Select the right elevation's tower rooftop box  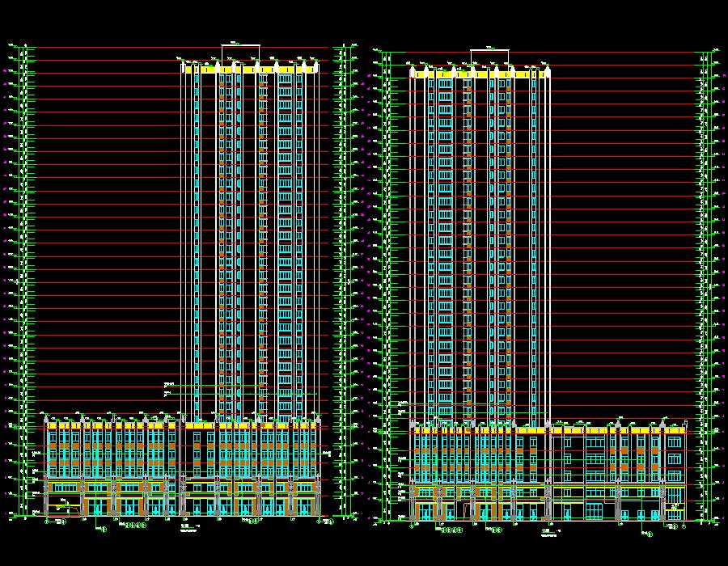point(491,57)
